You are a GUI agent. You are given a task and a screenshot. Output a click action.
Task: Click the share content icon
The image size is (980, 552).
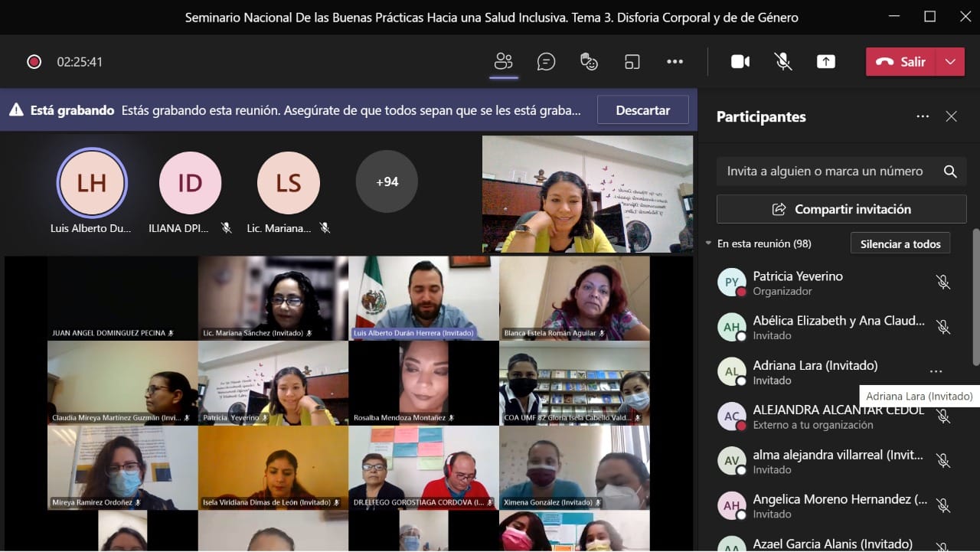click(x=826, y=62)
